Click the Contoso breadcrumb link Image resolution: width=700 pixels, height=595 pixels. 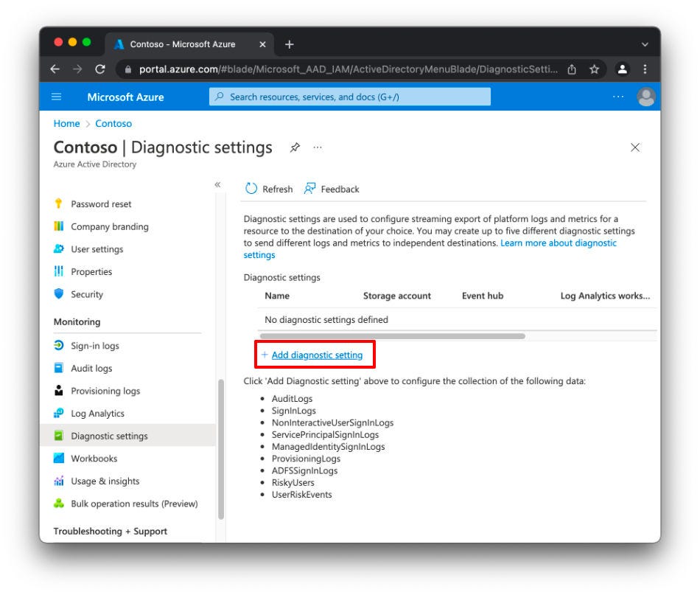click(x=113, y=123)
